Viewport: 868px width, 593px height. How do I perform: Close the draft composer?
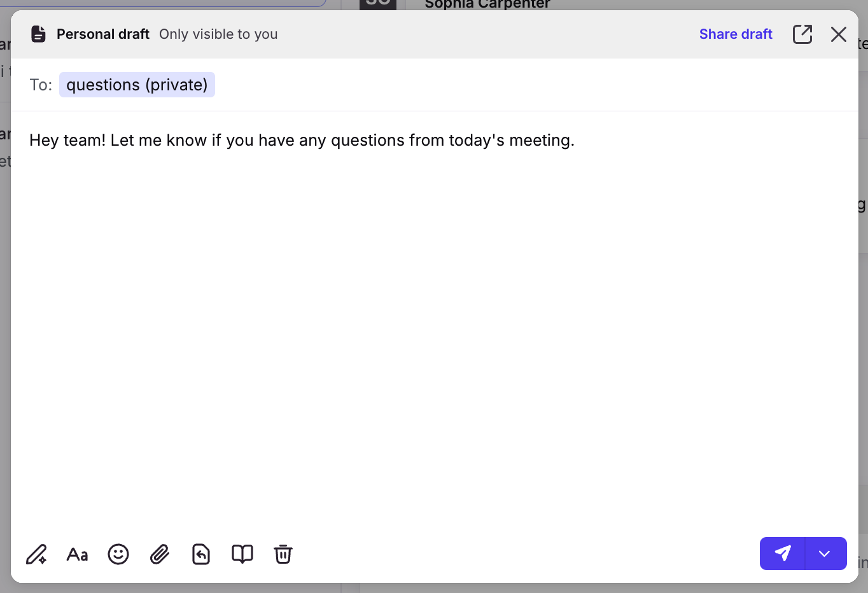tap(839, 34)
